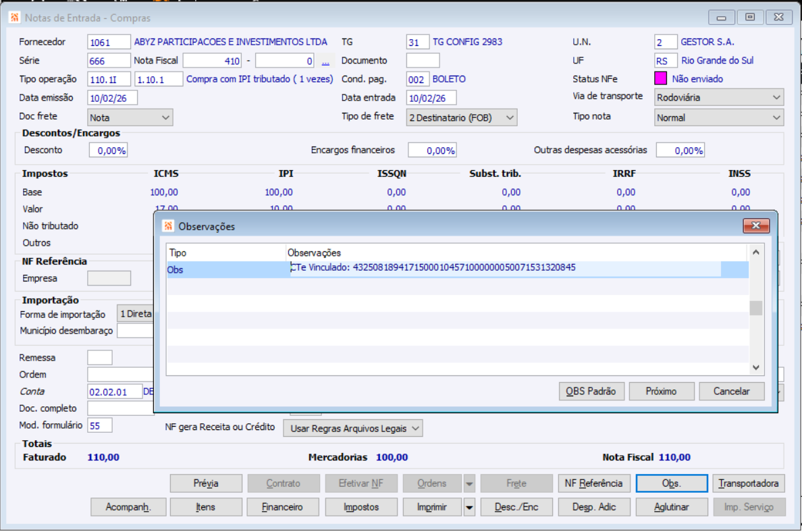Open Via de transporte dropdown Rodoviária

coord(719,97)
